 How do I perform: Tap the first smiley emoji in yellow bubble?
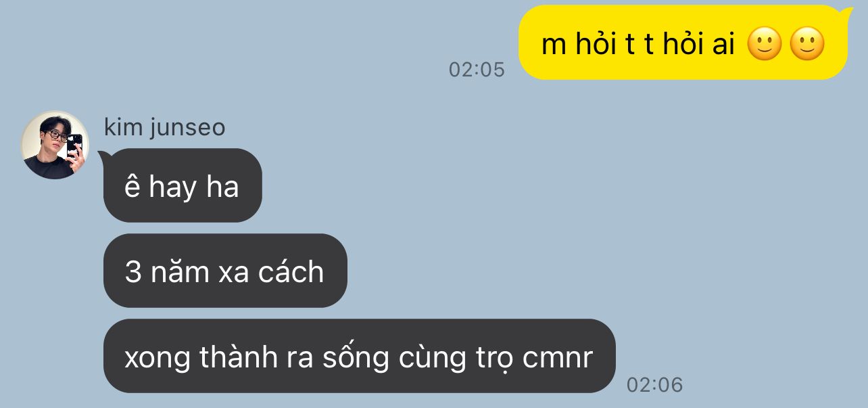coord(765,45)
